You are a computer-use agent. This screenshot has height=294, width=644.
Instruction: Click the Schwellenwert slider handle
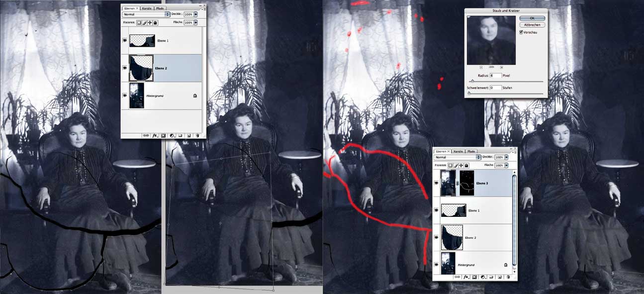[x=469, y=93]
